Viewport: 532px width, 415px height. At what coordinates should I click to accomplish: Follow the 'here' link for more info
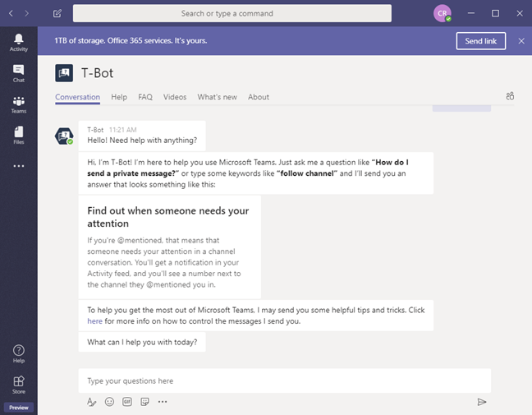pos(94,321)
